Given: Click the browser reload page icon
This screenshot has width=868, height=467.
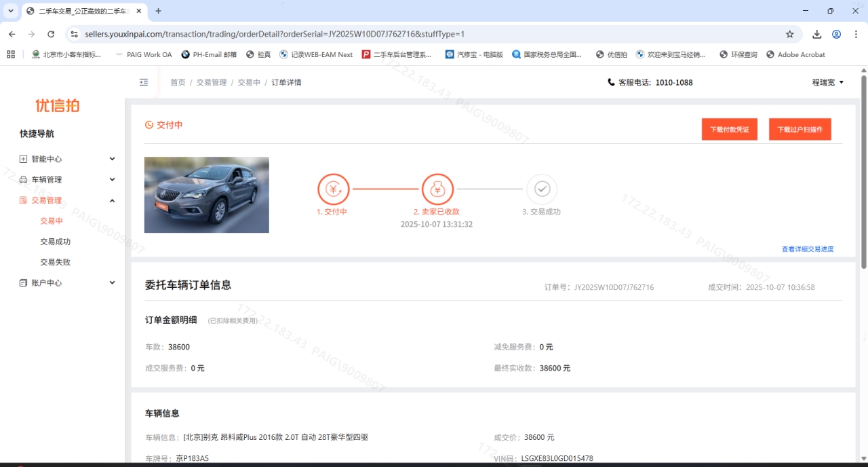Looking at the screenshot, I should [x=51, y=34].
